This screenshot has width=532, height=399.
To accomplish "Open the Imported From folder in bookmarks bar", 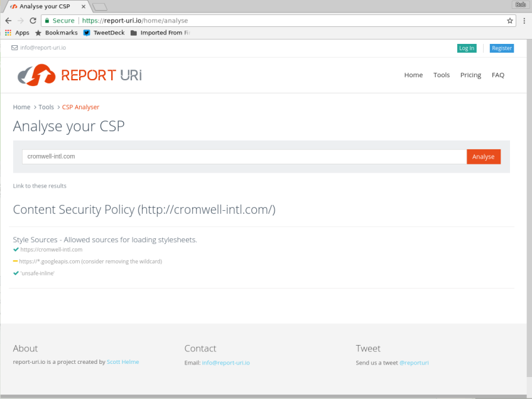I will tap(160, 33).
